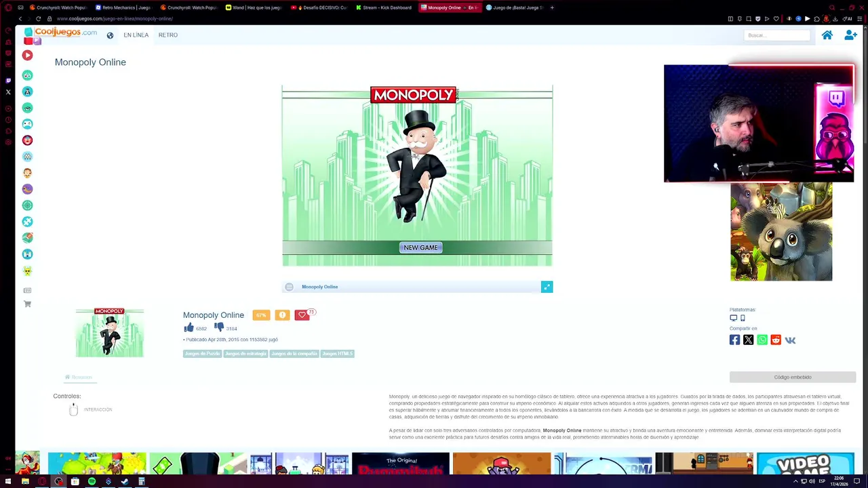Report a problem with the orange exclamation button
868x488 pixels.
click(282, 315)
